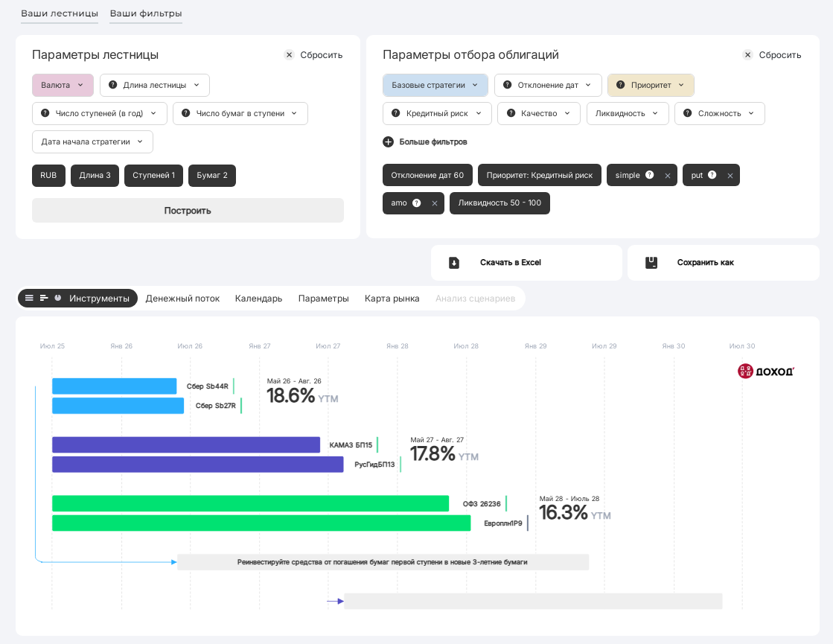The width and height of the screenshot is (833, 644).
Task: Click the green ОФЗ 26236 bar
Action: 250,503
